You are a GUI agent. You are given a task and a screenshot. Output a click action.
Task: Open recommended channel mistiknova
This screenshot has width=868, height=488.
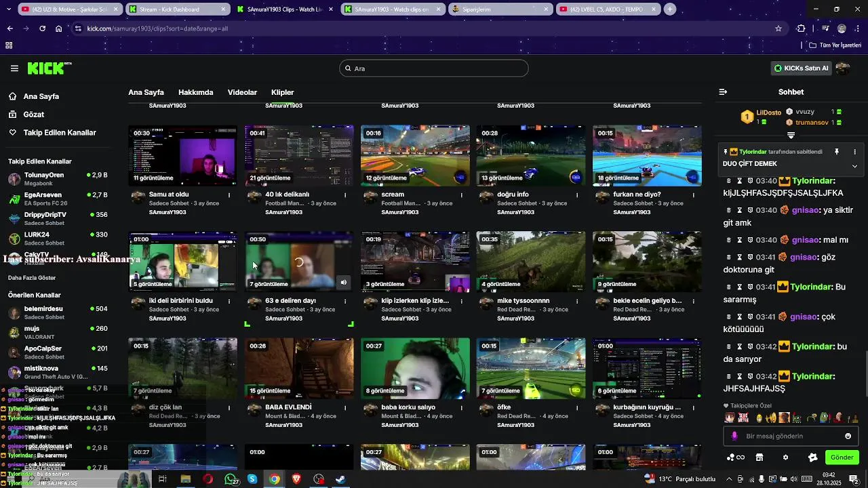[58, 372]
